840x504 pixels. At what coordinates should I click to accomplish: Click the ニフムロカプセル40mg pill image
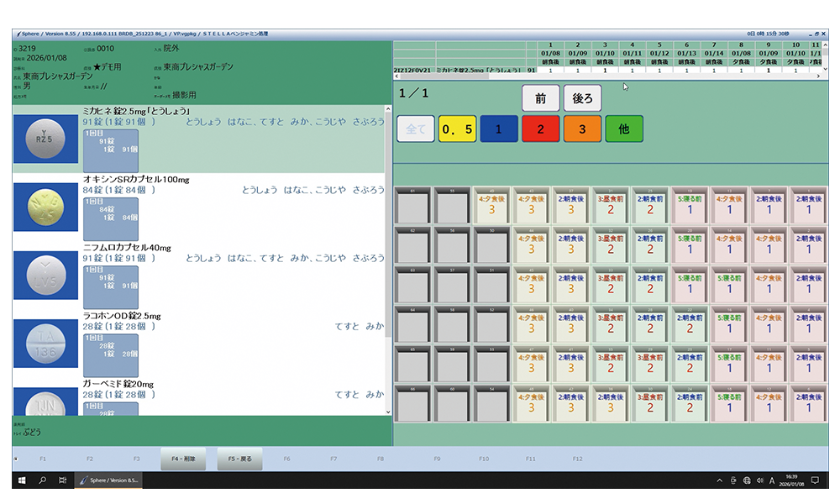coord(45,276)
